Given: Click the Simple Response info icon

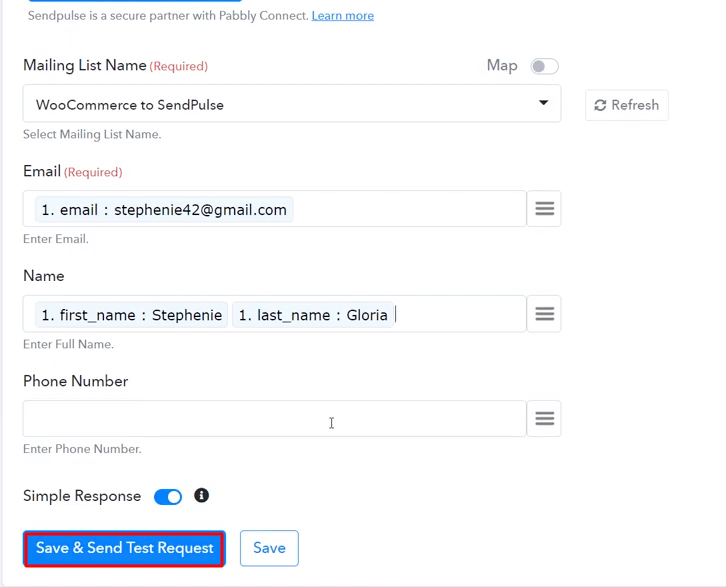Looking at the screenshot, I should [201, 496].
